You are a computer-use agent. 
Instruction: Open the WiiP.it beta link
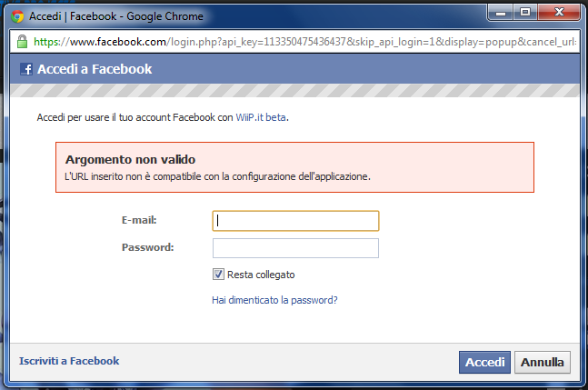(x=261, y=117)
